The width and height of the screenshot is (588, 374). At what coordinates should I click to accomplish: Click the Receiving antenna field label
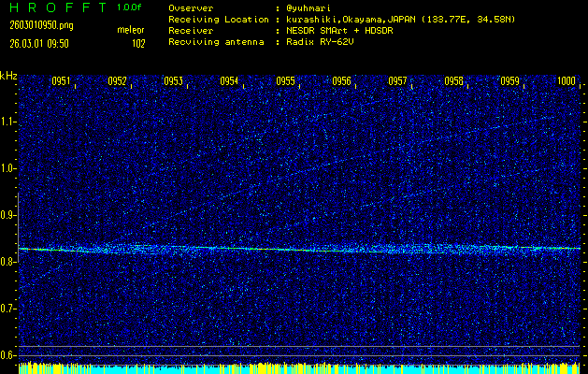[216, 42]
